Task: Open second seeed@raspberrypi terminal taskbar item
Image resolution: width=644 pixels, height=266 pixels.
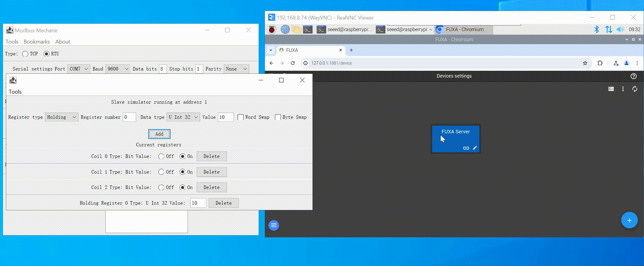Action: 404,30
